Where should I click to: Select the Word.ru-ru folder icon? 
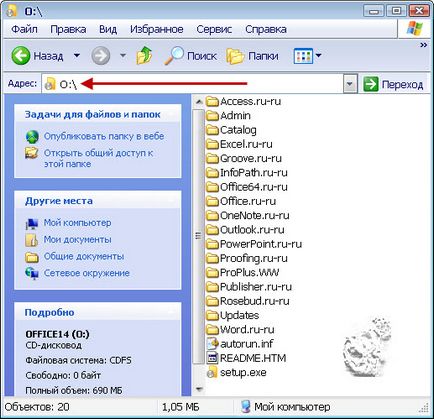click(x=212, y=330)
